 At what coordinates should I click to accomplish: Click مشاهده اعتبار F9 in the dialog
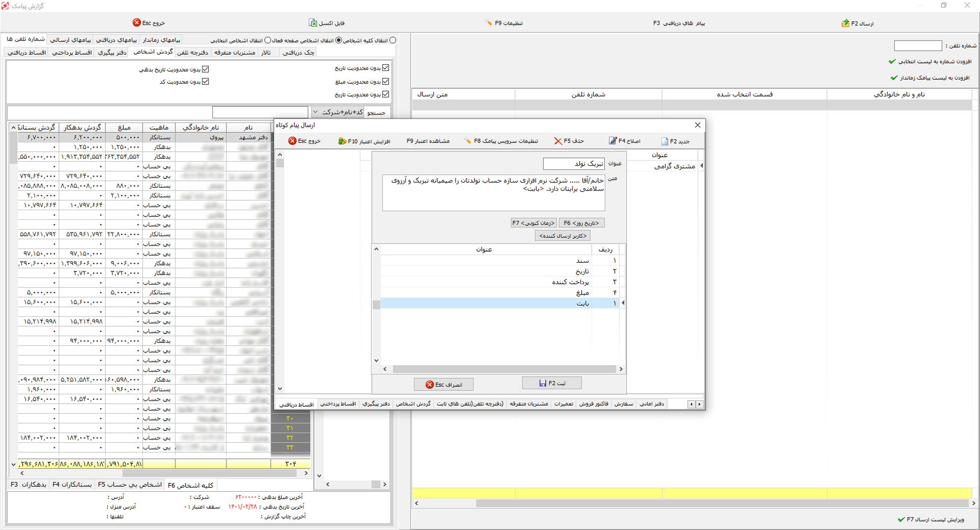click(x=428, y=141)
